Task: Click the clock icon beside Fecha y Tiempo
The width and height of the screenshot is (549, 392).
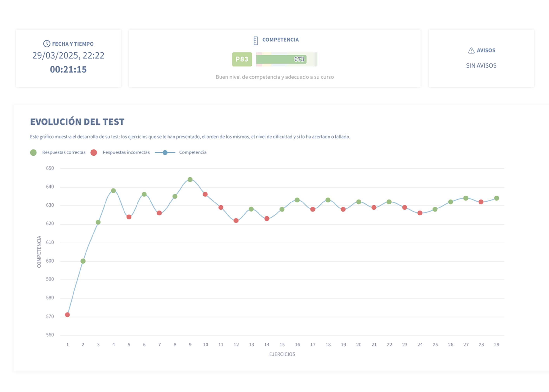Action: 47,44
